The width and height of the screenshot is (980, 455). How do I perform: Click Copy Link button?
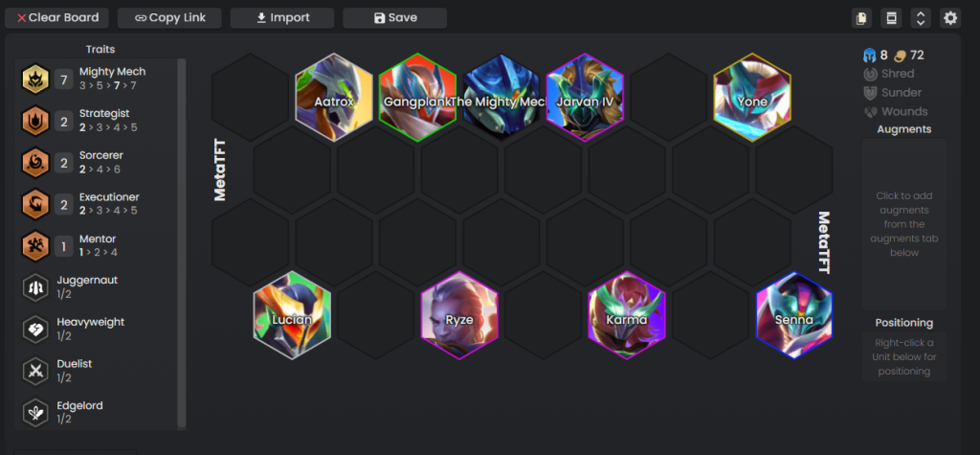pyautogui.click(x=169, y=18)
